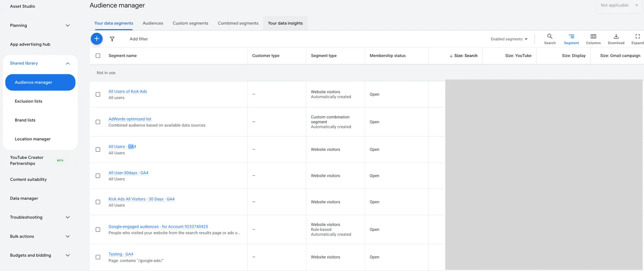The width and height of the screenshot is (644, 271).
Task: Open All Users - GA4 segment link
Action: pos(122,147)
